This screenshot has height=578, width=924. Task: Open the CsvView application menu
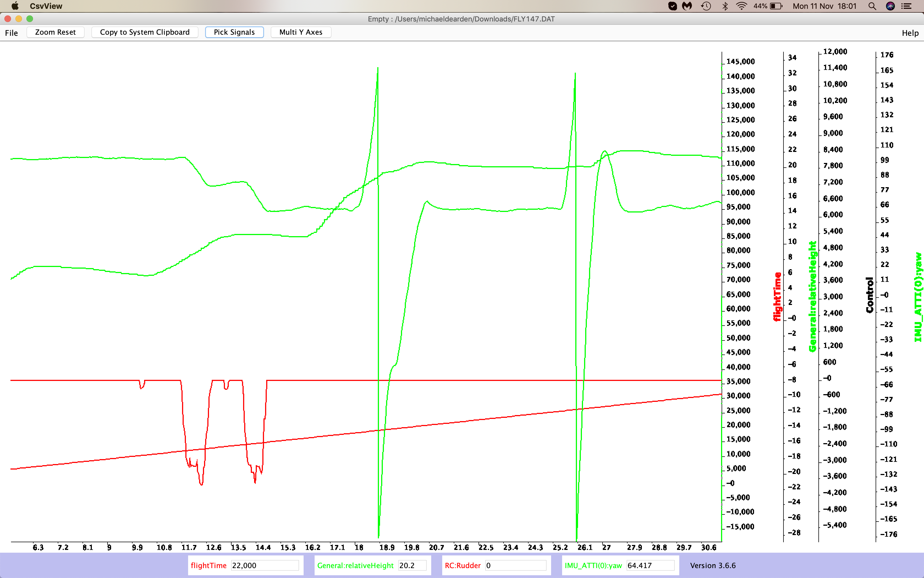[x=46, y=6]
